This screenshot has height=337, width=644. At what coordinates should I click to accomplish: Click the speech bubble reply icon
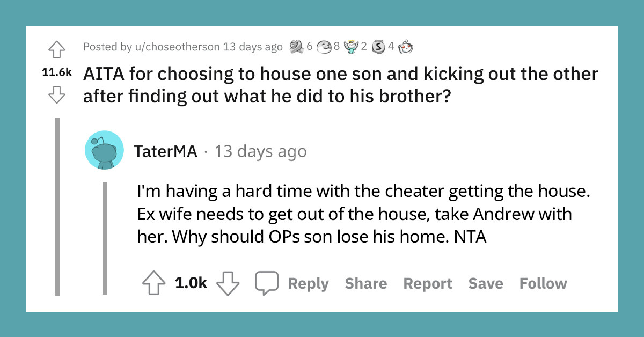coord(267,282)
